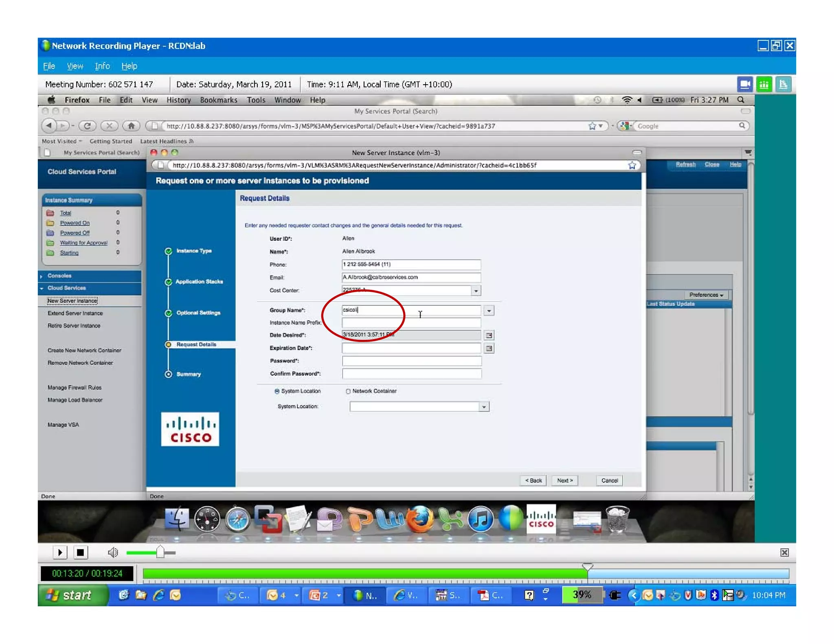Image resolution: width=834 pixels, height=644 pixels.
Task: Click the Password input field
Action: pos(412,361)
